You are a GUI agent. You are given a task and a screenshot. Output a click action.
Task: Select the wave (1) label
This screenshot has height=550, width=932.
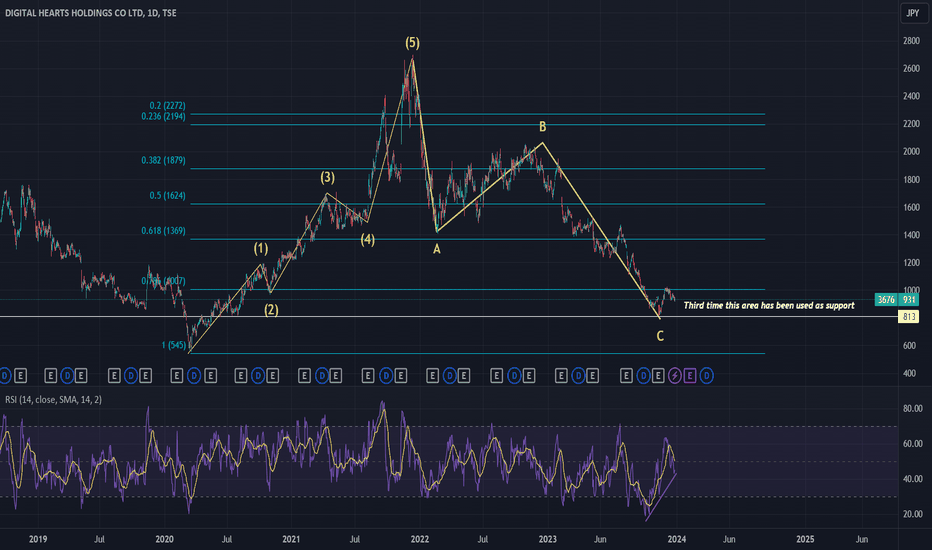click(x=261, y=249)
